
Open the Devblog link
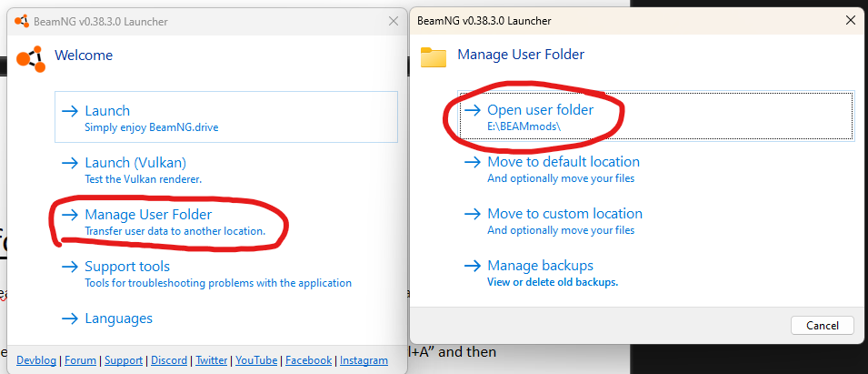[x=36, y=360]
